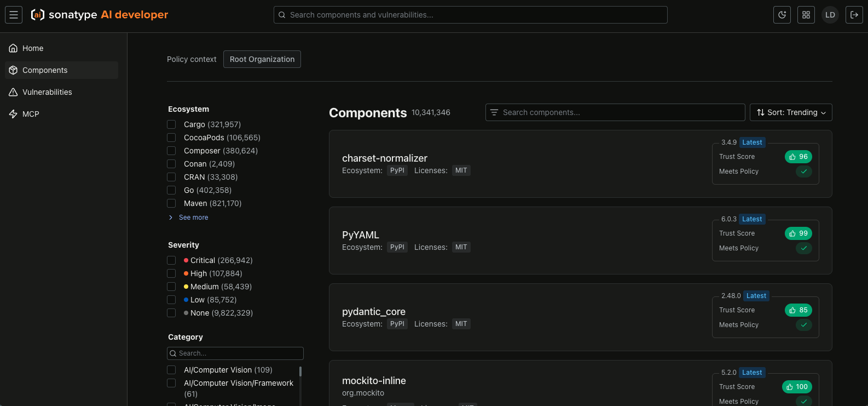868x406 pixels.
Task: Open the charset-normalizer component
Action: coord(385,158)
